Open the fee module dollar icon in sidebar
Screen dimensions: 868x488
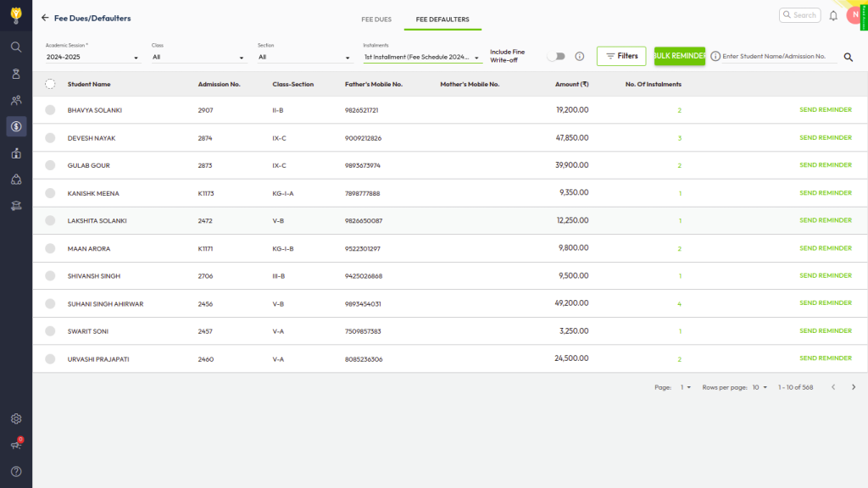pos(16,126)
